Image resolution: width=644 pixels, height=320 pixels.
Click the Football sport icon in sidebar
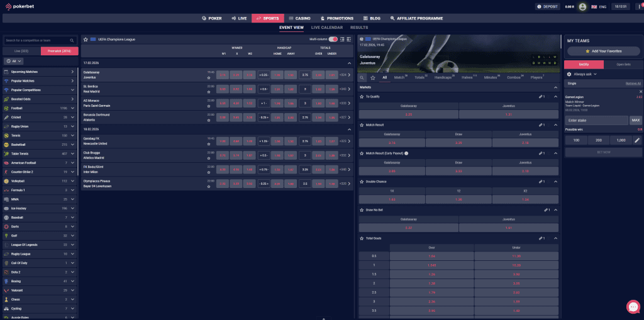pyautogui.click(x=6, y=108)
